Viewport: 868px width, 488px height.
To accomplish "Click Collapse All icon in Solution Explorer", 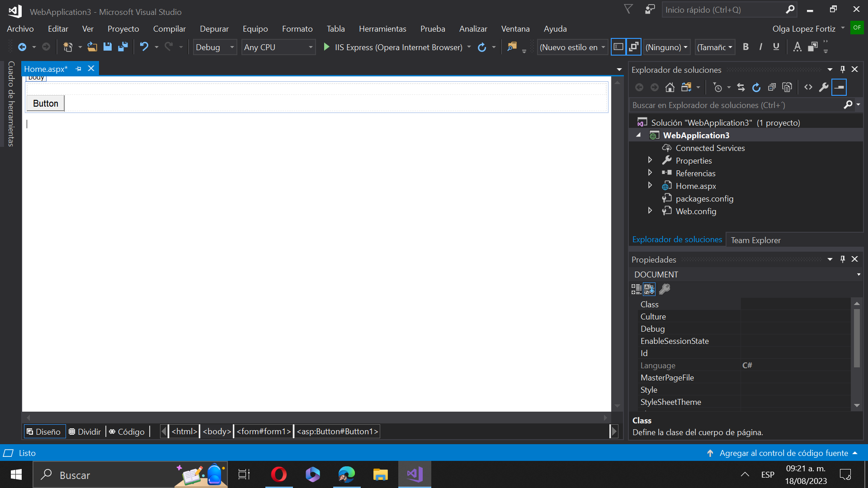I will click(772, 88).
